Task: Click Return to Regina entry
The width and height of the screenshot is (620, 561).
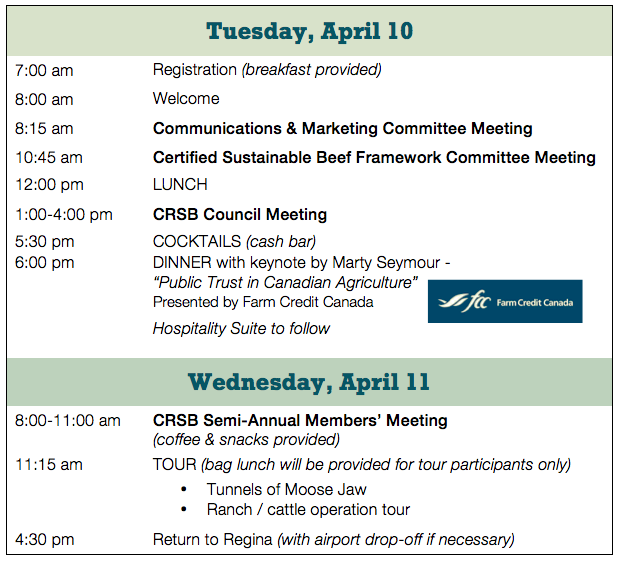Action: [334, 539]
